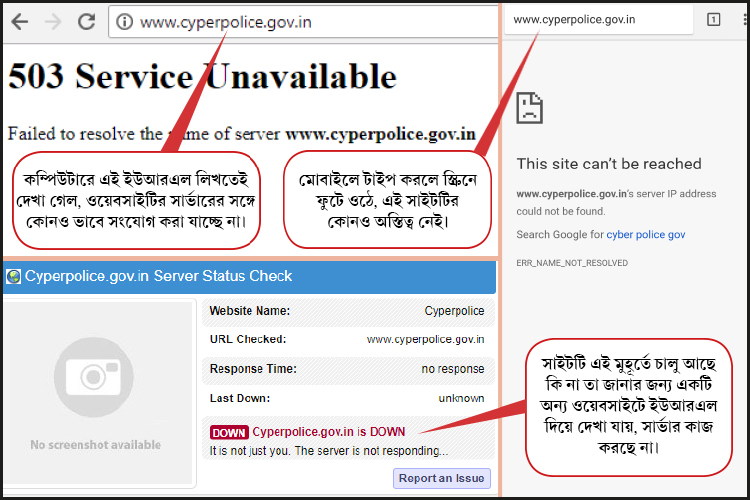The width and height of the screenshot is (750, 500).
Task: Open the "cyber police gov" search link
Action: (x=646, y=234)
